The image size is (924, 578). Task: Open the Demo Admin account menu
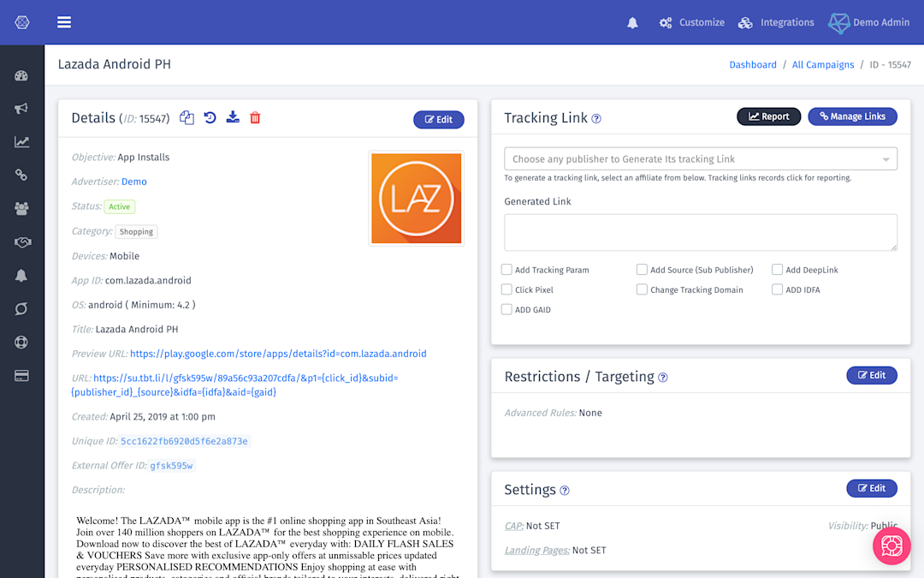point(868,23)
